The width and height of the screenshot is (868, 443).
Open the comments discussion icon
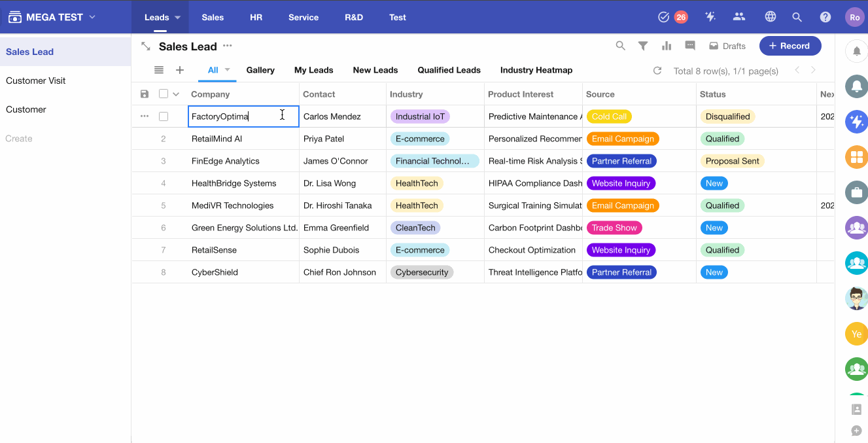pos(690,46)
